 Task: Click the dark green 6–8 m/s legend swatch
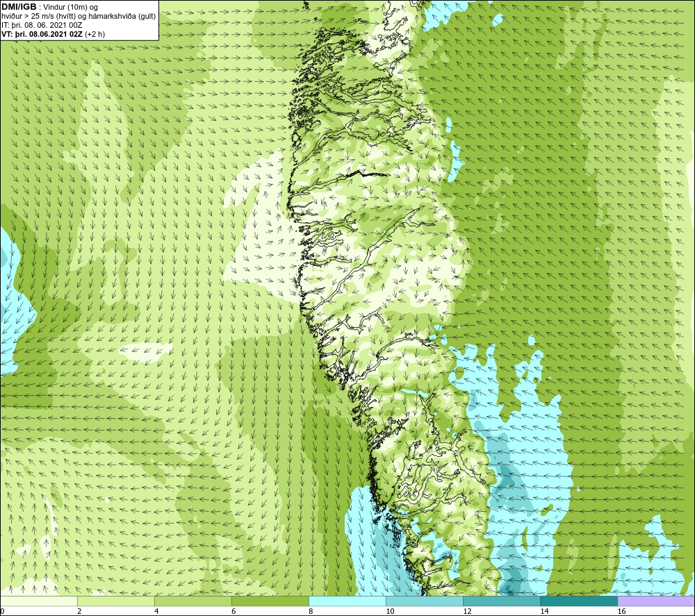click(270, 601)
